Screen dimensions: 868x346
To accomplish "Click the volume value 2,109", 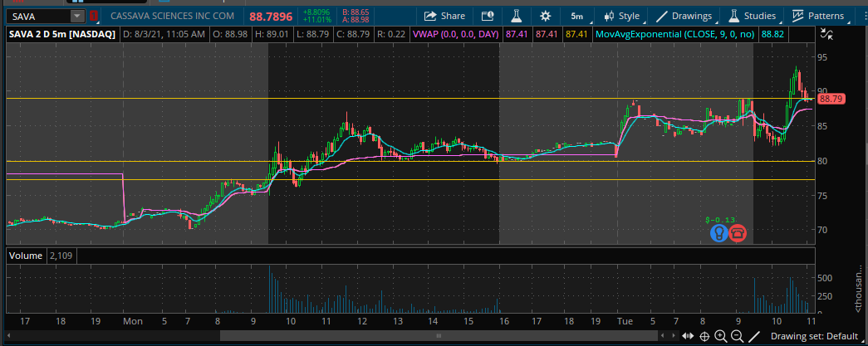I will coord(62,256).
